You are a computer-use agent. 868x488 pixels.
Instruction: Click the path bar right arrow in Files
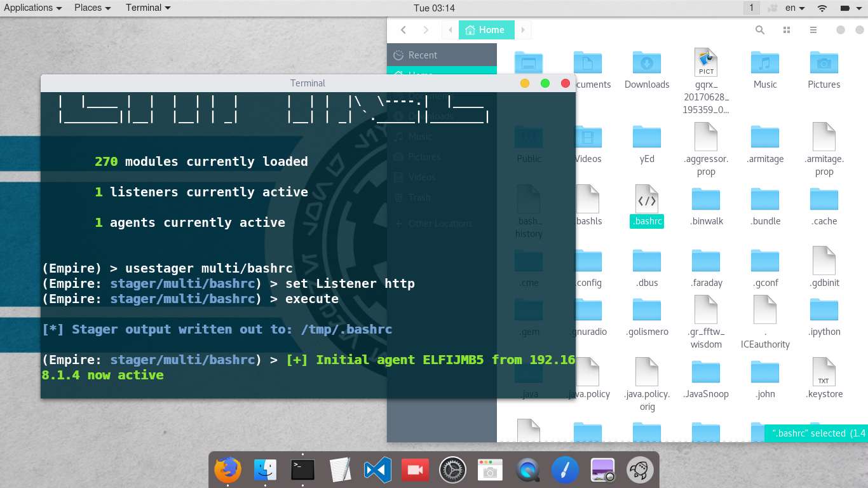click(523, 30)
